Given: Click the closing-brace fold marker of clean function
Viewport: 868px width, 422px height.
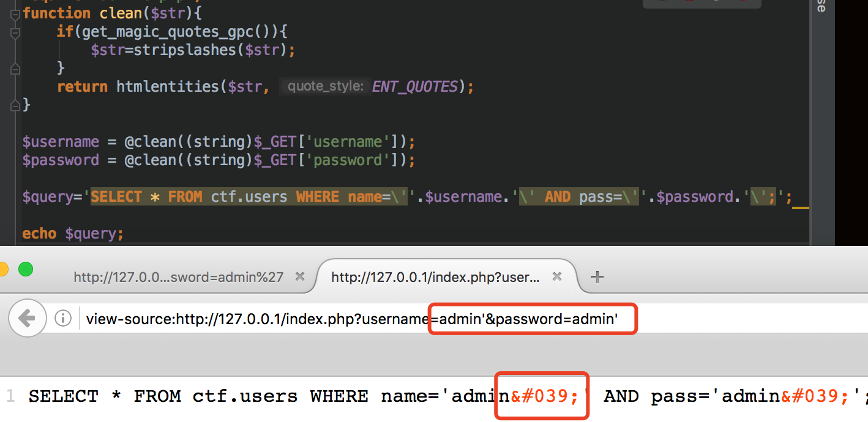Looking at the screenshot, I should coord(15,105).
